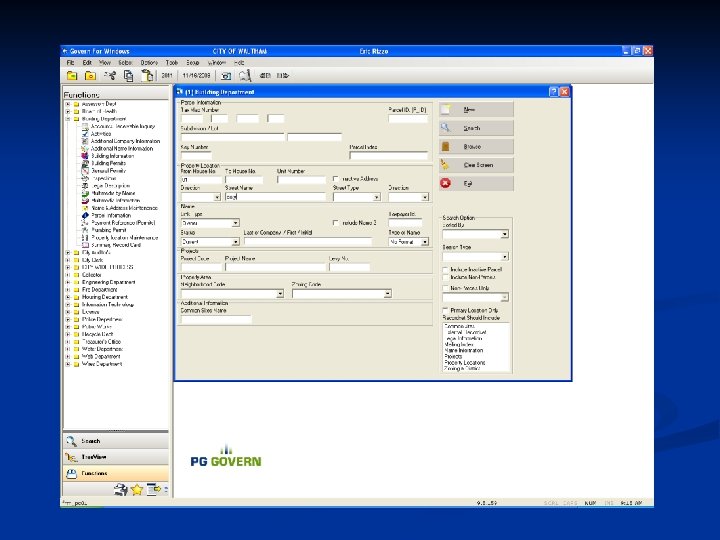
Task: Toggle the checkbox above the disabled dropdown
Action: pyautogui.click(x=445, y=288)
